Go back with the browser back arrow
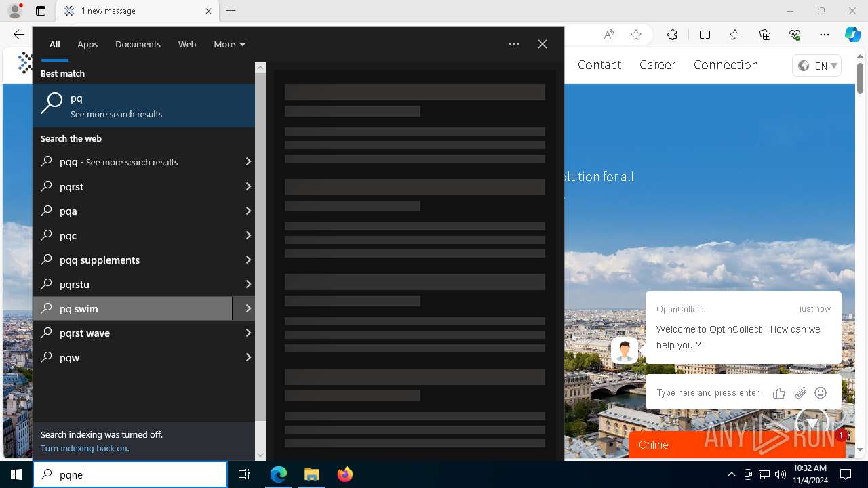 point(18,35)
